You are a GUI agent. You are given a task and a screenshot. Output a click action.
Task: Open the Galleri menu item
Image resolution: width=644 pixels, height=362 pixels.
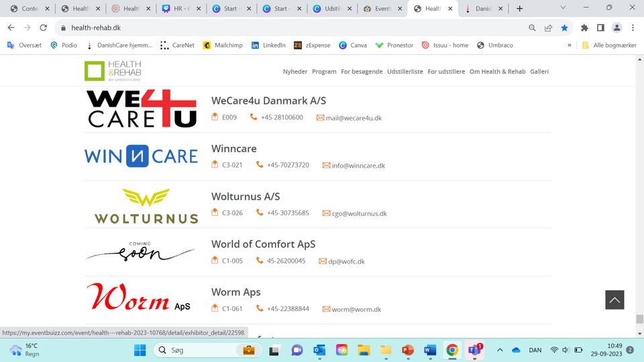[539, 72]
